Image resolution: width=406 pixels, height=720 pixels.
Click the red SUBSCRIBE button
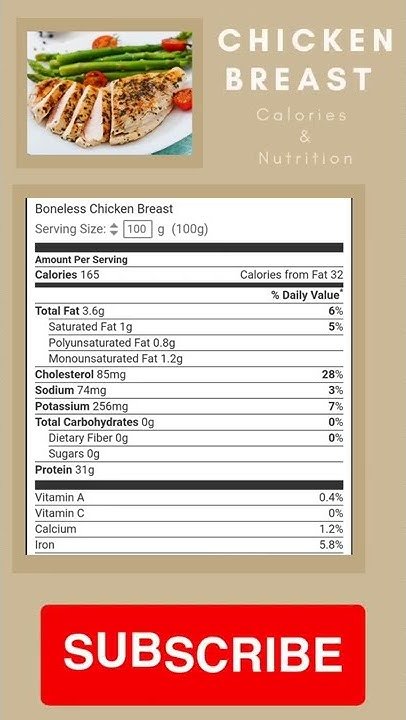coord(203,655)
